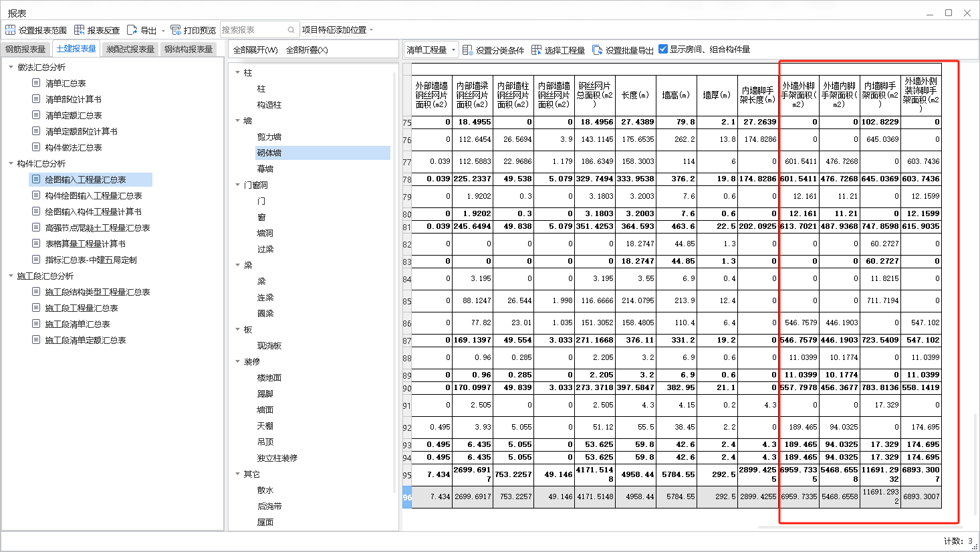
Task: Switch to 钢结构报表量 tab
Action: pyautogui.click(x=189, y=50)
